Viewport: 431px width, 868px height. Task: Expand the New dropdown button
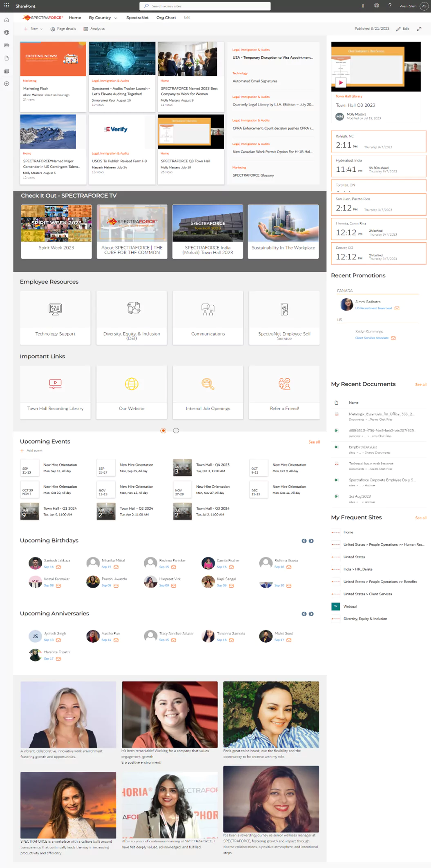(33, 29)
